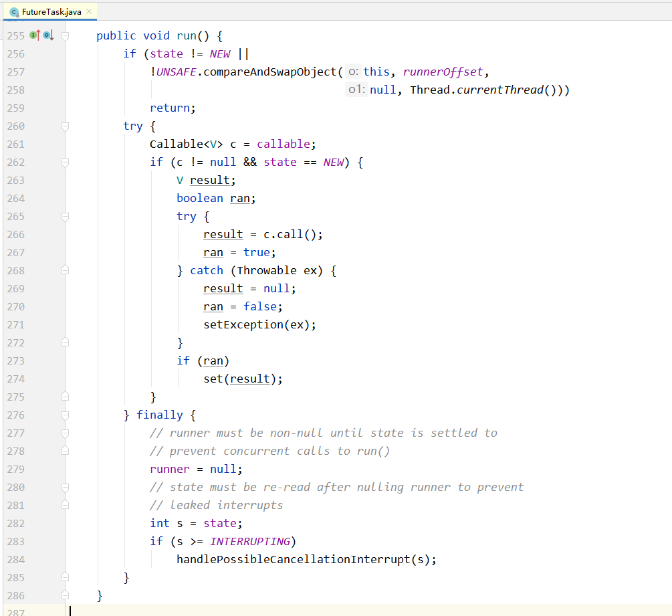Click 'NEW' constant on line 256
The height and width of the screenshot is (616, 672).
click(220, 54)
